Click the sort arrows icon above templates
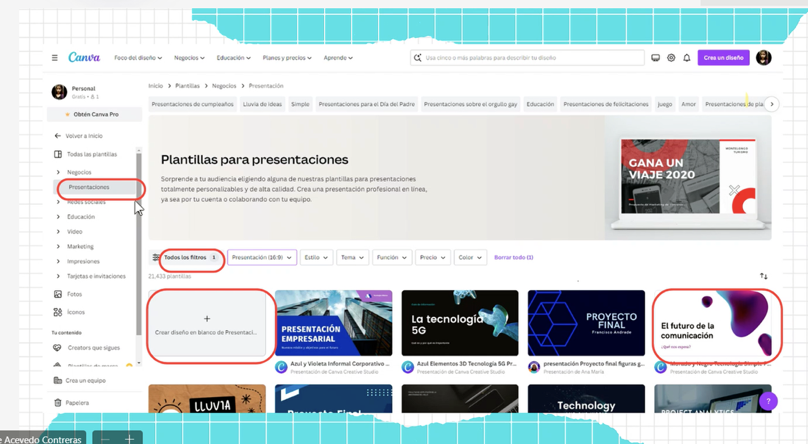808x444 pixels. [x=764, y=276]
